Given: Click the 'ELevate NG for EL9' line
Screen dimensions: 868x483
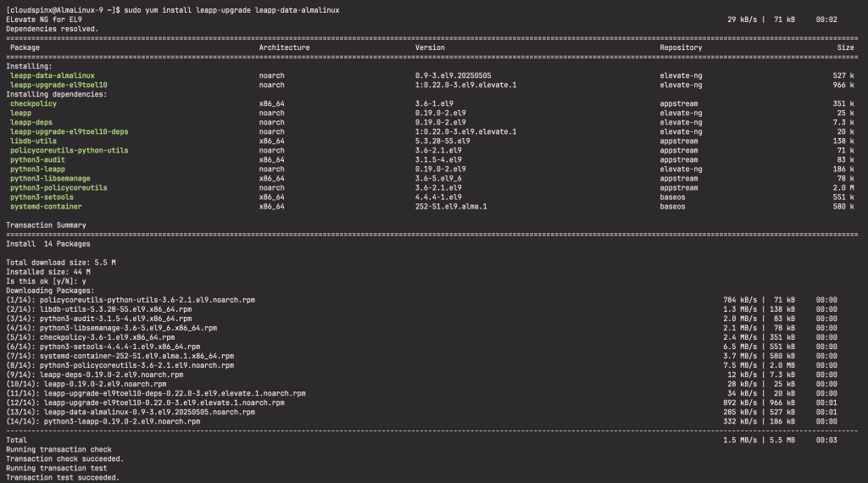Looking at the screenshot, I should 44,20.
